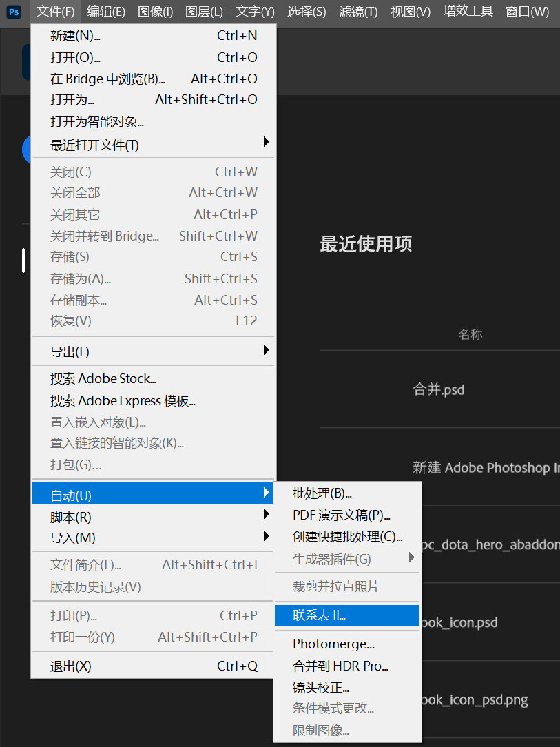Screen dimensions: 560x747
Task: Select 镜头校正... entry
Action: [x=347, y=688]
